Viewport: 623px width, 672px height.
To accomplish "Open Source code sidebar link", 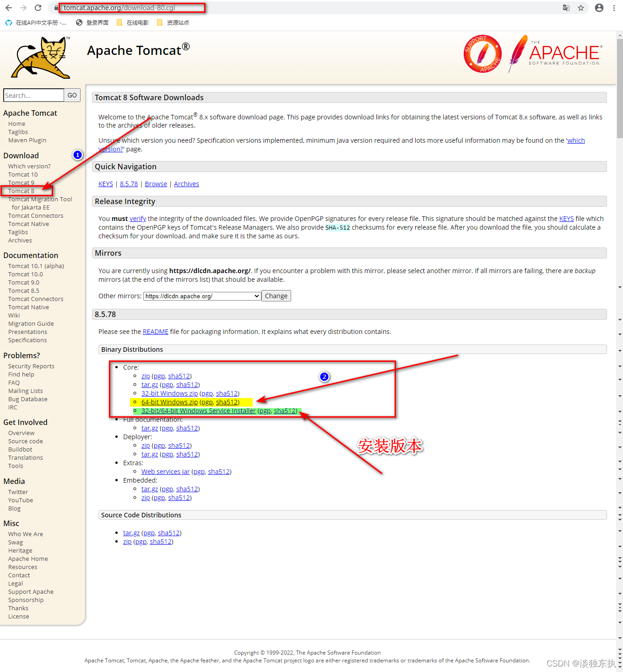I will [x=26, y=441].
